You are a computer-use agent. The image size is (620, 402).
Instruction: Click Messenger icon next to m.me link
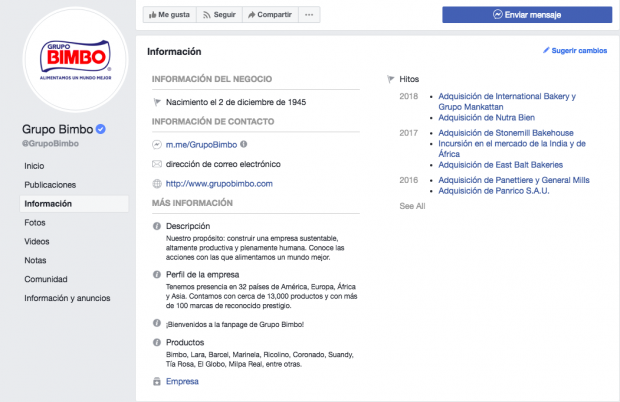pyautogui.click(x=157, y=145)
